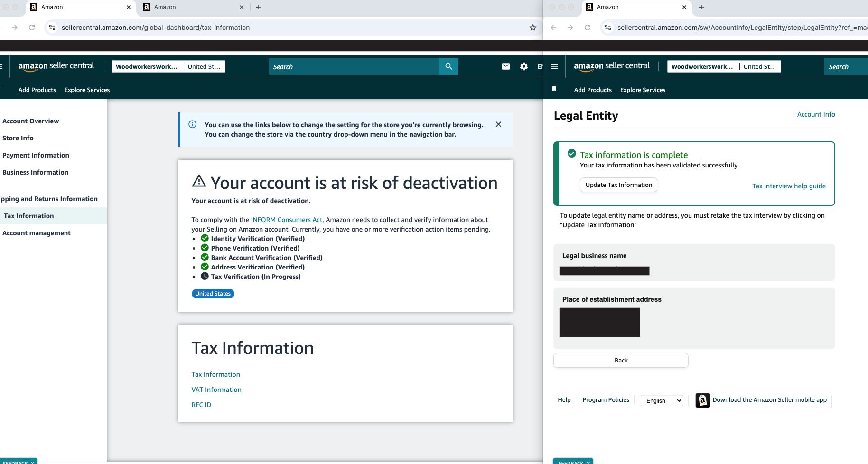Close the second Amazon tab in left window
Screen dimensions: 868x464
click(242, 7)
